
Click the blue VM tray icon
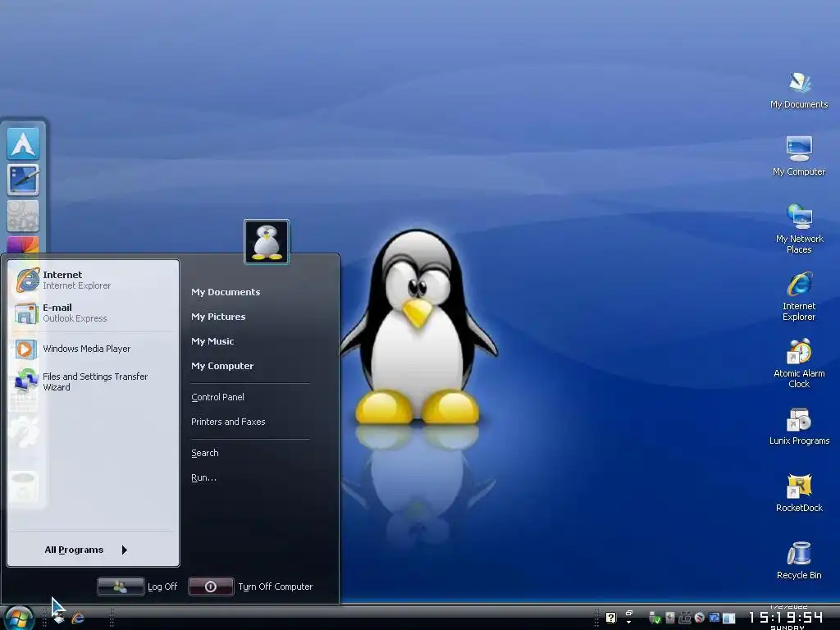click(x=714, y=617)
